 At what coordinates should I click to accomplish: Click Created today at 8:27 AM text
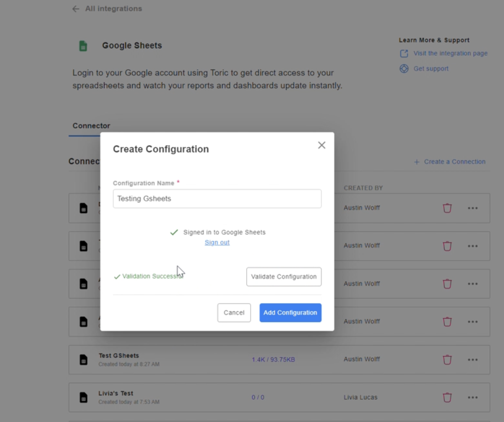coord(129,364)
